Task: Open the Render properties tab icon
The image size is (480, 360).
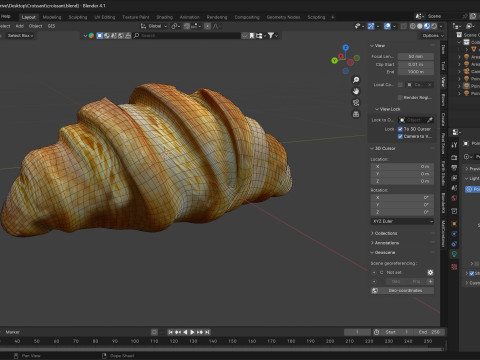Action: 454,157
